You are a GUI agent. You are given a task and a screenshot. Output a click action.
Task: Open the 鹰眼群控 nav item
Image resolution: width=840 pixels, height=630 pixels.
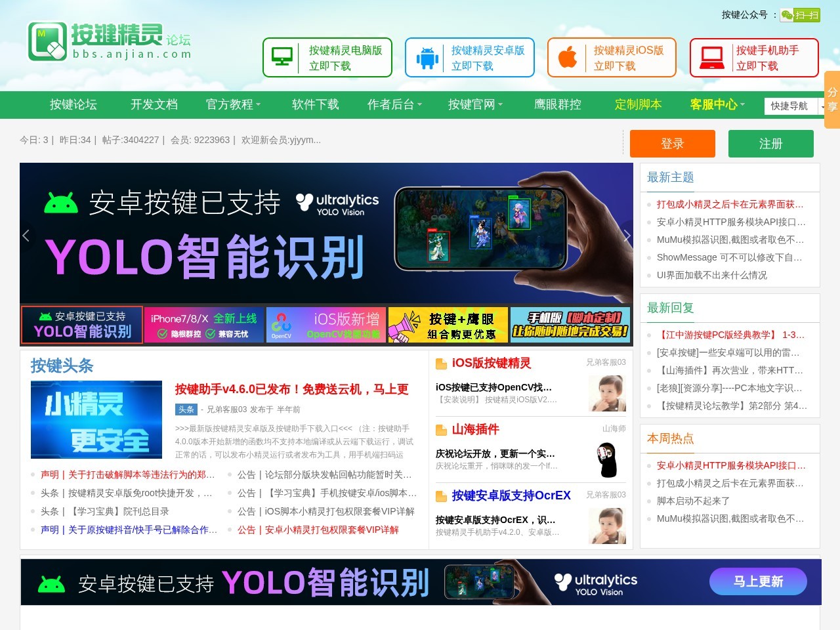[558, 104]
